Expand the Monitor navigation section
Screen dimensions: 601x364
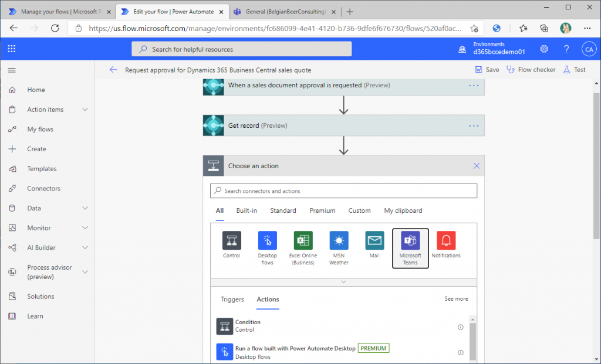85,228
